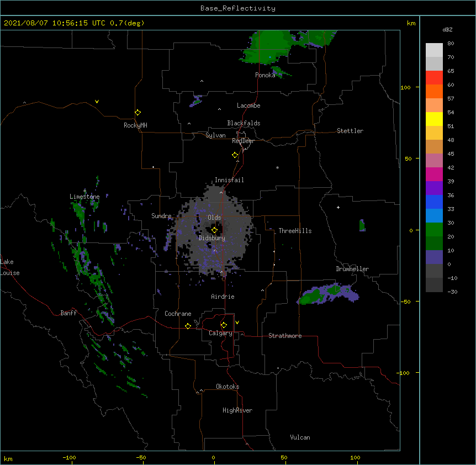This screenshot has height=465, width=476.
Task: Click the Blackfalds city label
Action: (x=244, y=123)
